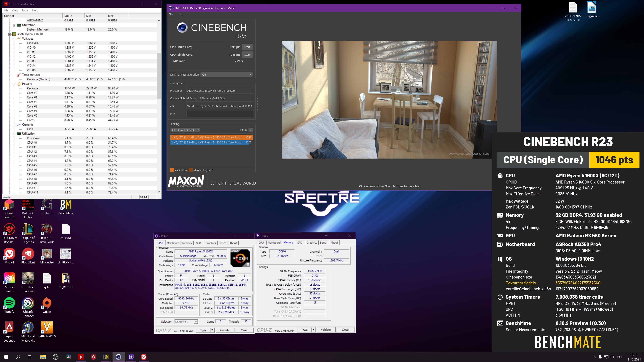
Task: Click Close button in right CPU-Z
Action: [x=345, y=329]
